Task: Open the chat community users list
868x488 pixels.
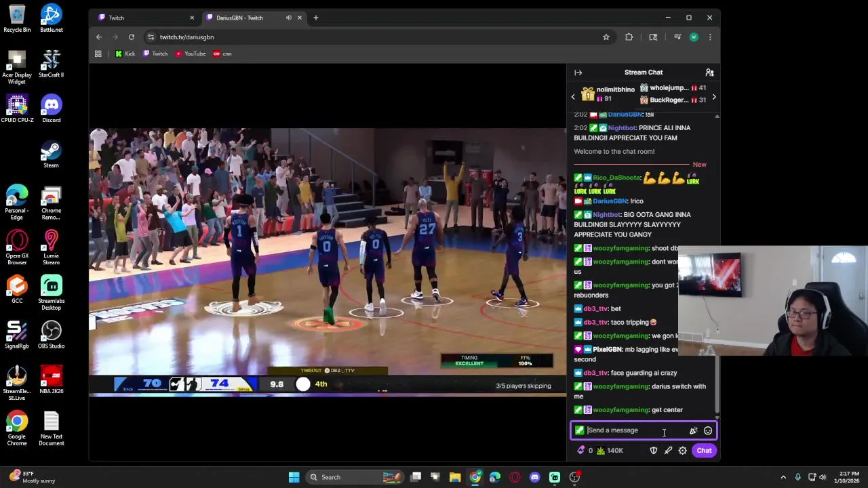Action: (709, 73)
